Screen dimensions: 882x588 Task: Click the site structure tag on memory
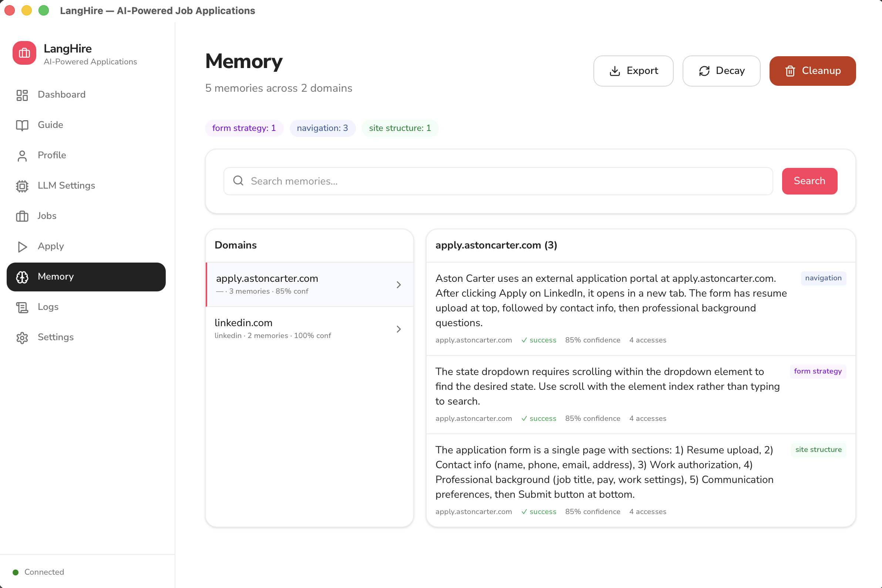818,450
